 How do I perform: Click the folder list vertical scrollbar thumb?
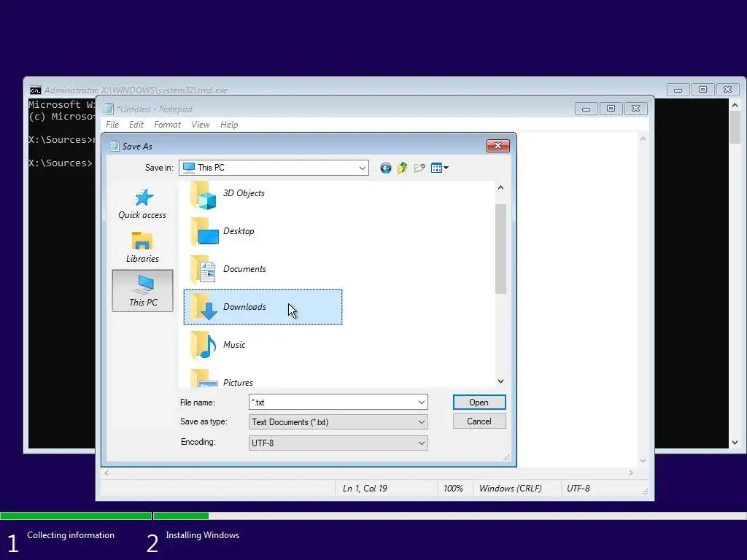pyautogui.click(x=500, y=249)
